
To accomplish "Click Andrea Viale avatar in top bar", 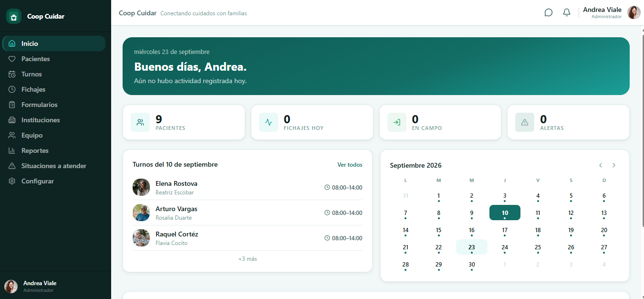I will coord(634,12).
